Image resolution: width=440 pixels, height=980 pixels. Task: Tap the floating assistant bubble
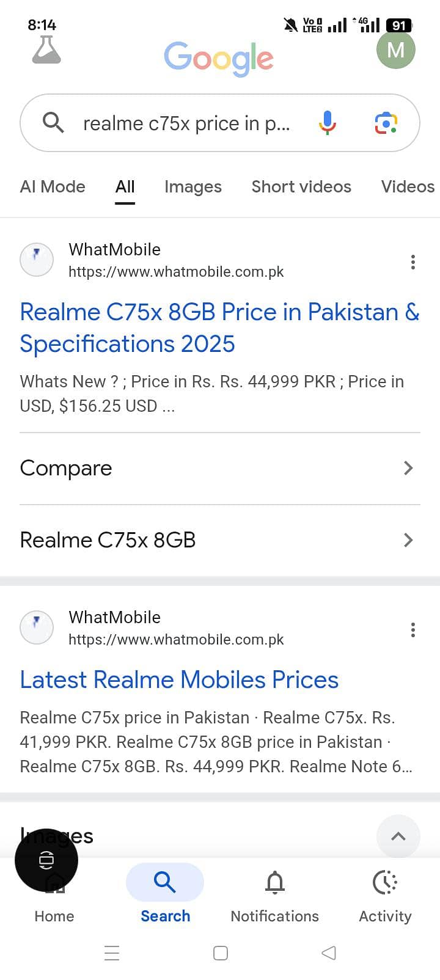[x=46, y=860]
